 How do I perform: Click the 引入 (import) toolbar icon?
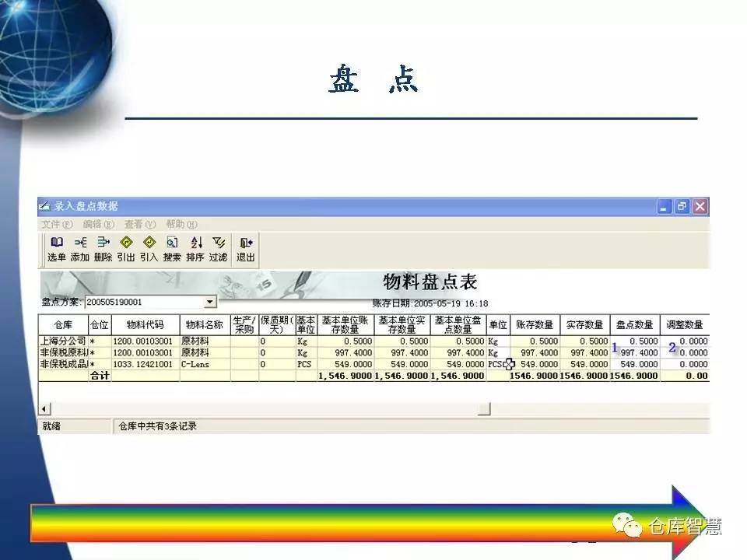(149, 248)
